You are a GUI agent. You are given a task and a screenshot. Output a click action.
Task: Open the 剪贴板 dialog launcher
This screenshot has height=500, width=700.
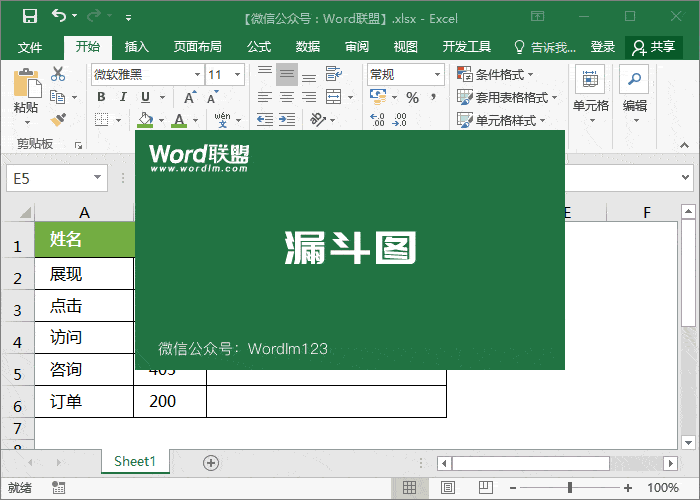coord(79,145)
